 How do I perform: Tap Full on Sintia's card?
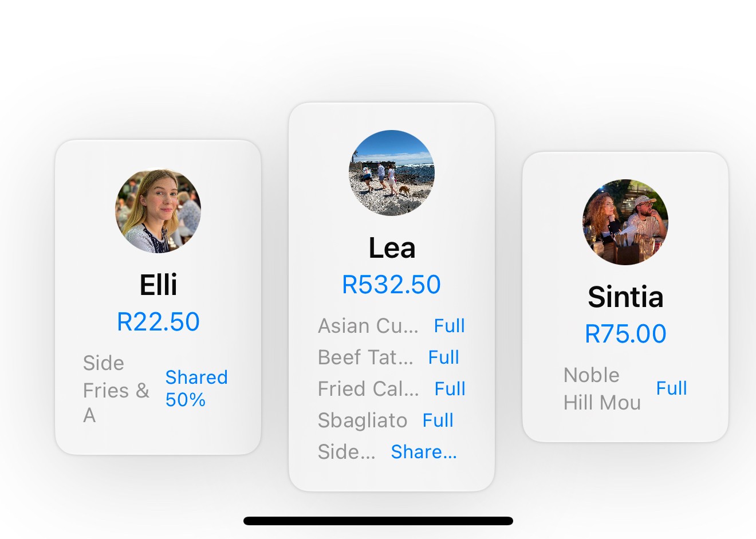[671, 388]
